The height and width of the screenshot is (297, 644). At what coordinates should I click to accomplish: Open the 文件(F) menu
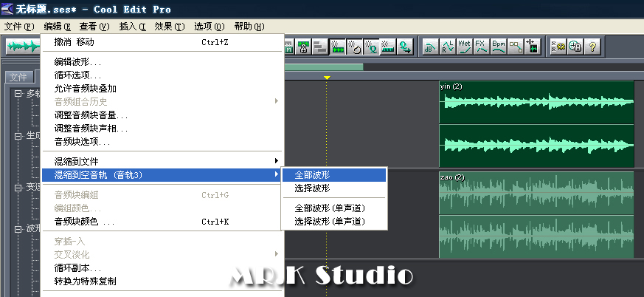coord(19,27)
